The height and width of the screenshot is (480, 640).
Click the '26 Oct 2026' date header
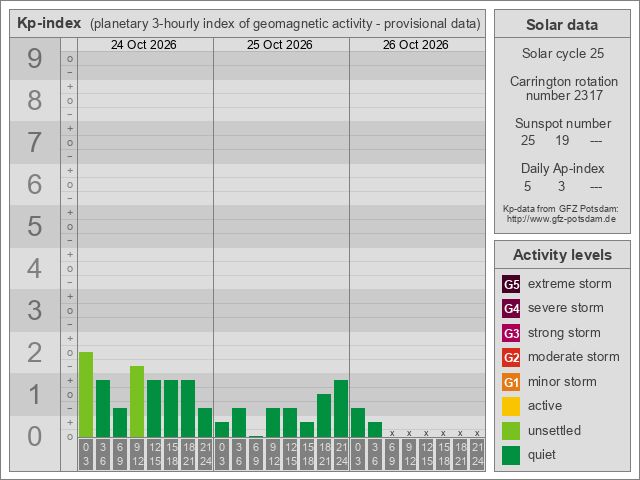[416, 44]
